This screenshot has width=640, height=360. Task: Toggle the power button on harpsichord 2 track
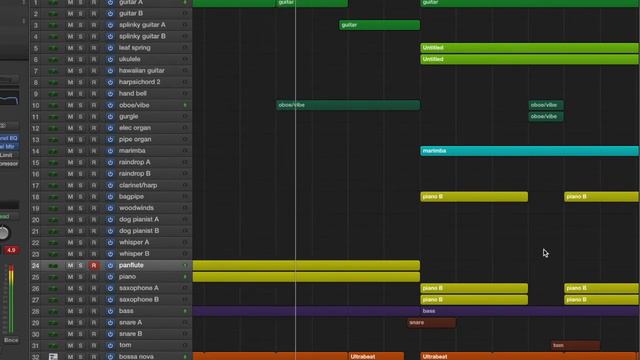point(110,82)
